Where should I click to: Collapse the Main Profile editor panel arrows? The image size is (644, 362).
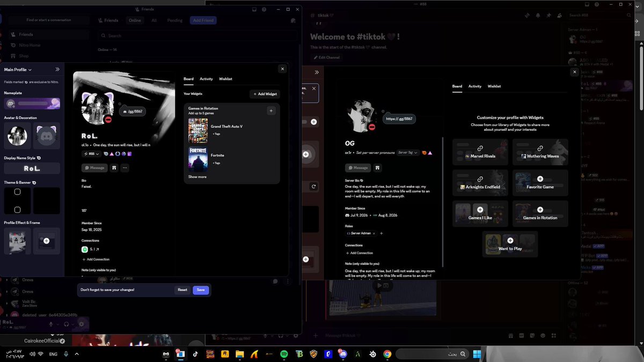[x=57, y=69]
